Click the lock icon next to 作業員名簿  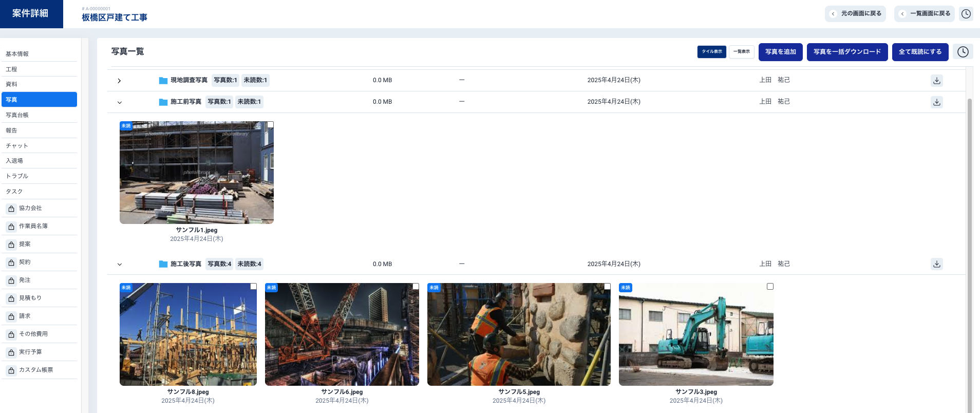pos(11,227)
